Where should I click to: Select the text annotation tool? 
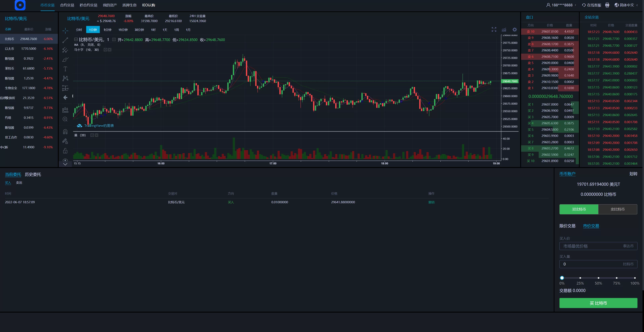click(65, 69)
